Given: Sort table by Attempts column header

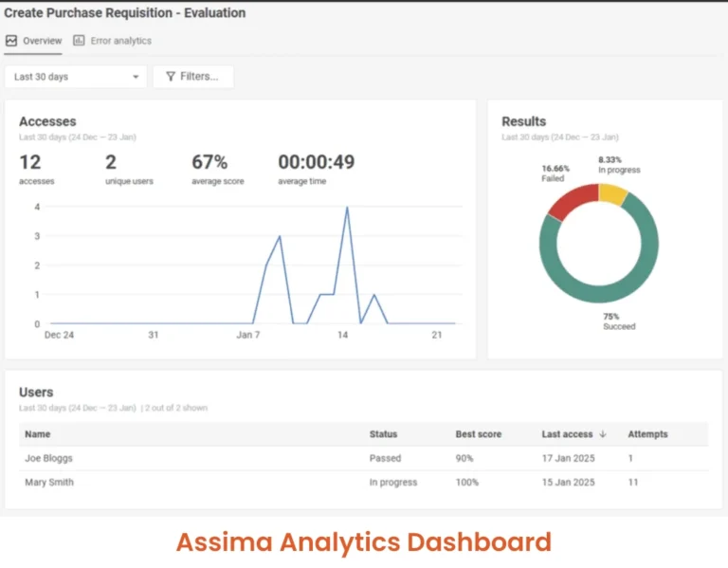Looking at the screenshot, I should pyautogui.click(x=647, y=434).
